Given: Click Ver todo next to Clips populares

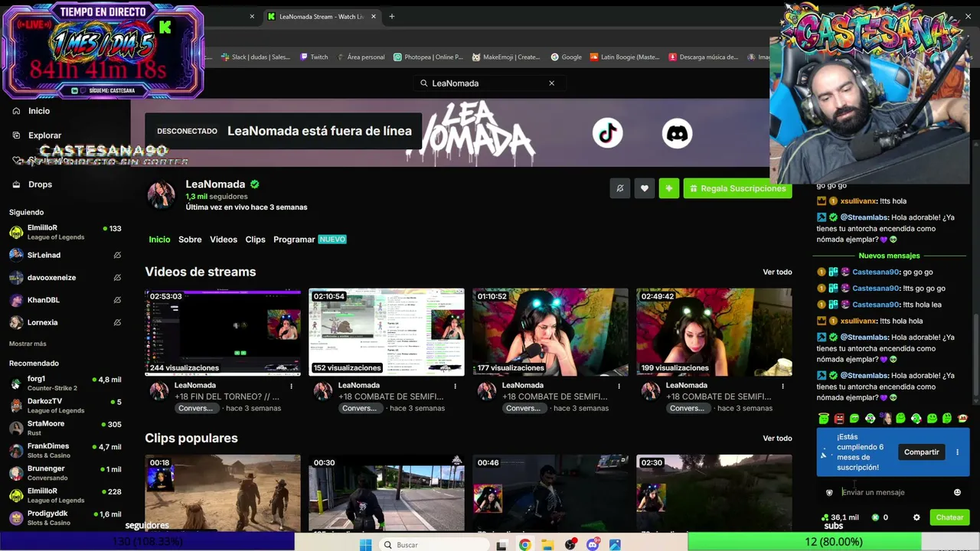Looking at the screenshot, I should pyautogui.click(x=777, y=439).
